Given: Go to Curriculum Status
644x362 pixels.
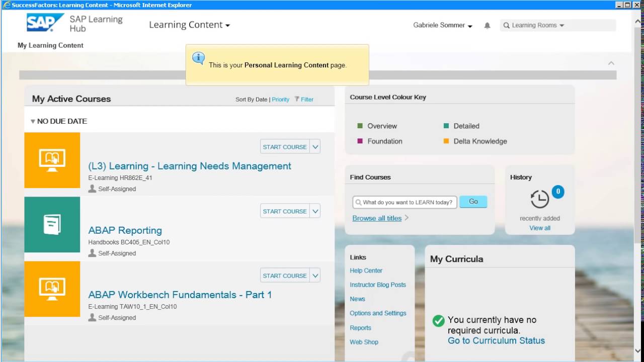Looking at the screenshot, I should tap(496, 340).
